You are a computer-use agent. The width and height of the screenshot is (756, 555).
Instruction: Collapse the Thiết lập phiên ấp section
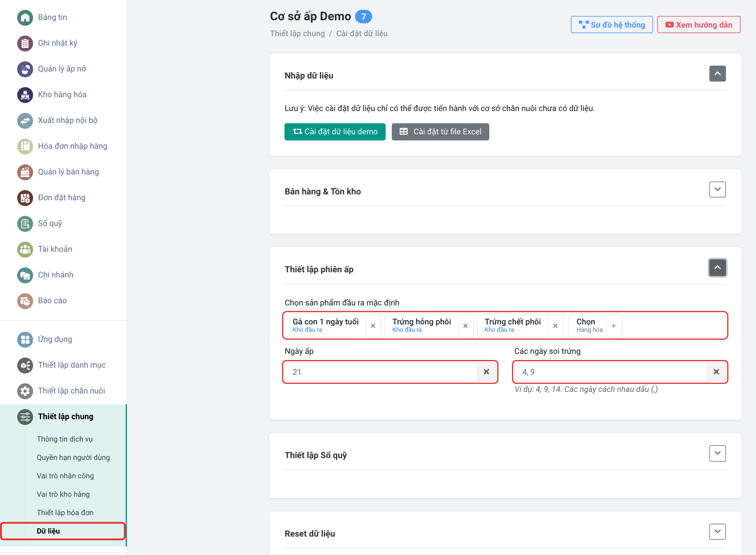pos(717,267)
